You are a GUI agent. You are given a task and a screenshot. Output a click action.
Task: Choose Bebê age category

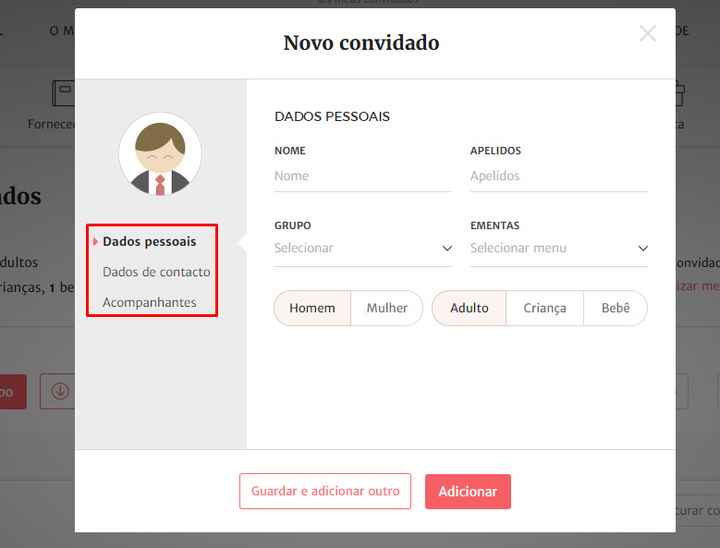click(615, 308)
